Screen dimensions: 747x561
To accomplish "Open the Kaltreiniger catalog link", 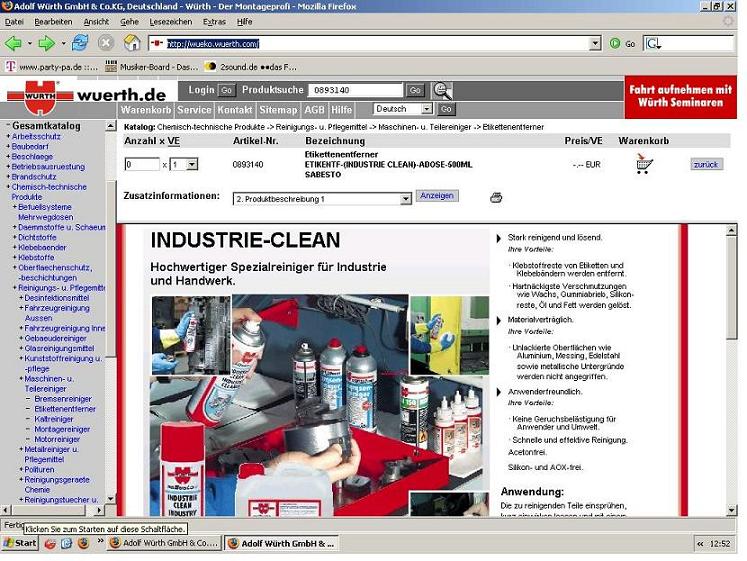I will click(54, 419).
